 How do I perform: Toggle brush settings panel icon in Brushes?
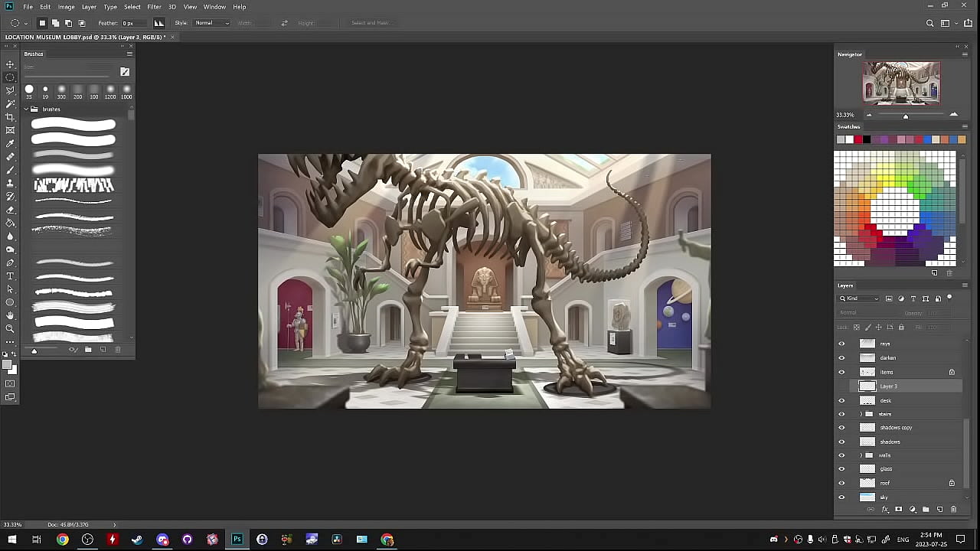point(125,72)
